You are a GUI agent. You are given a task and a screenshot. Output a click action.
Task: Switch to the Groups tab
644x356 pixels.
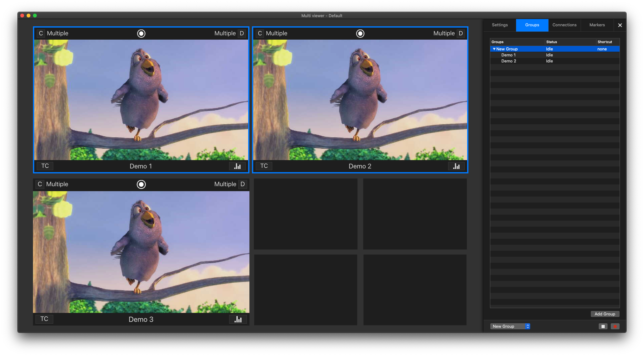tap(532, 25)
